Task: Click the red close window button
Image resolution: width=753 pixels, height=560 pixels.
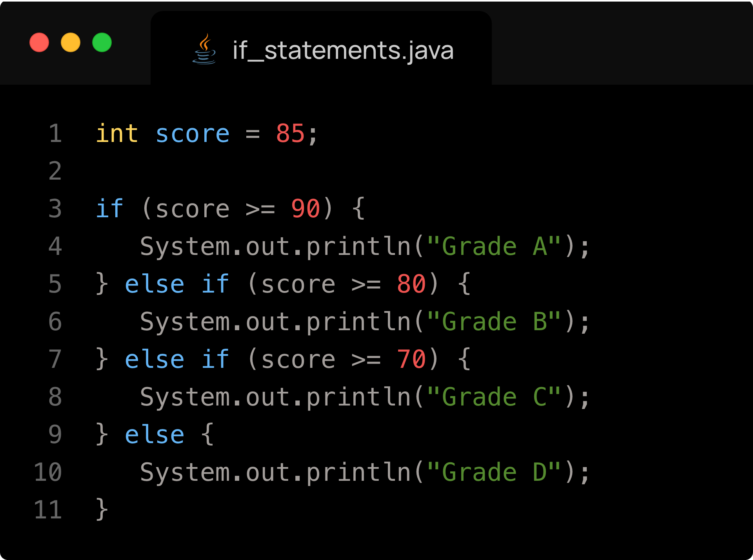Action: click(39, 42)
